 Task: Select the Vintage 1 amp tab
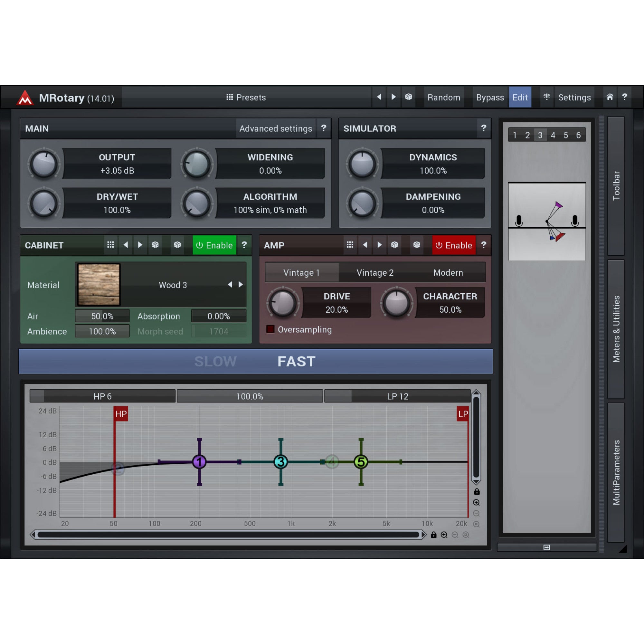[x=302, y=272]
